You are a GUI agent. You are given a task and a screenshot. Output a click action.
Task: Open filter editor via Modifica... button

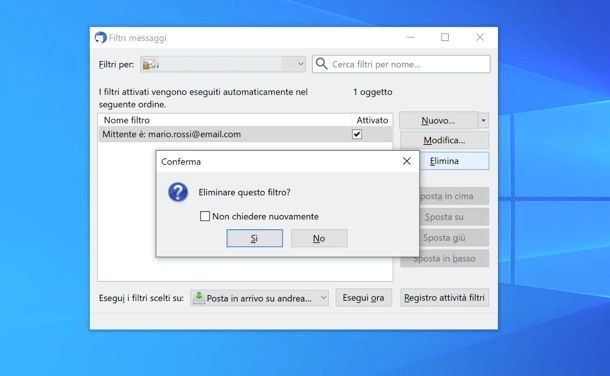coord(444,140)
